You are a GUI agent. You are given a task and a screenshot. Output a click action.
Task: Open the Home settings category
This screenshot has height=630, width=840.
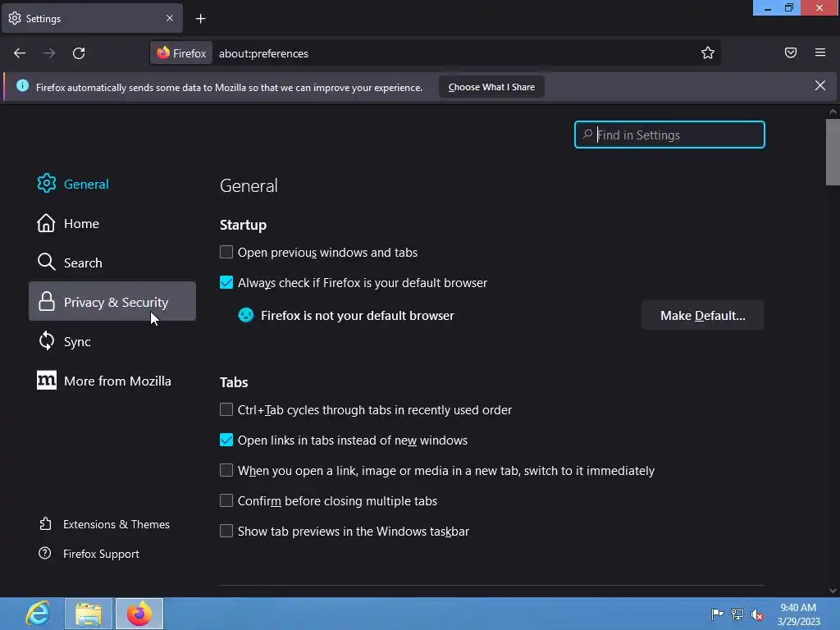tap(112, 223)
